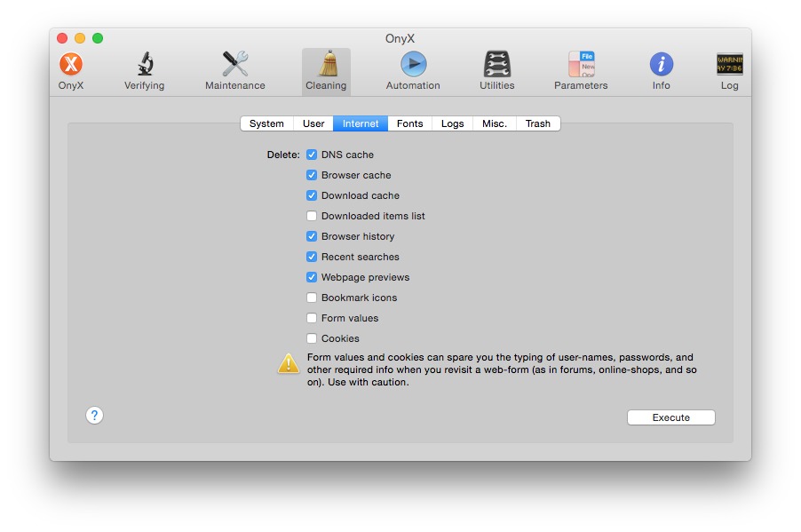Close the OnyX window with red button
This screenshot has width=801, height=532.
tap(62, 38)
